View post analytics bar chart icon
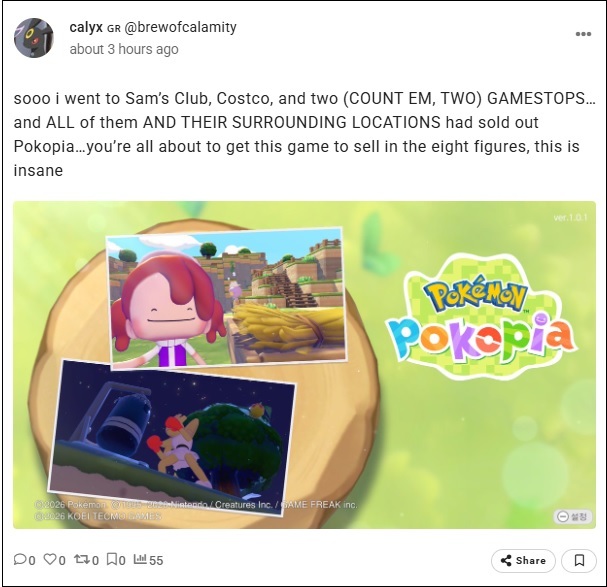Image resolution: width=607 pixels, height=587 pixels. click(x=140, y=559)
